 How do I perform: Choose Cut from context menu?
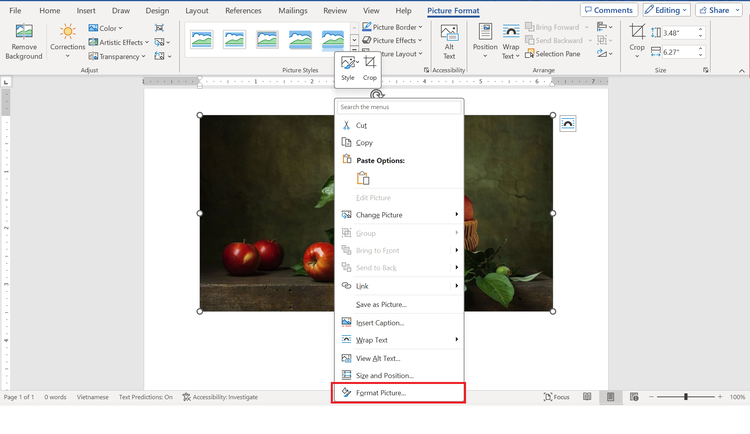(x=399, y=125)
